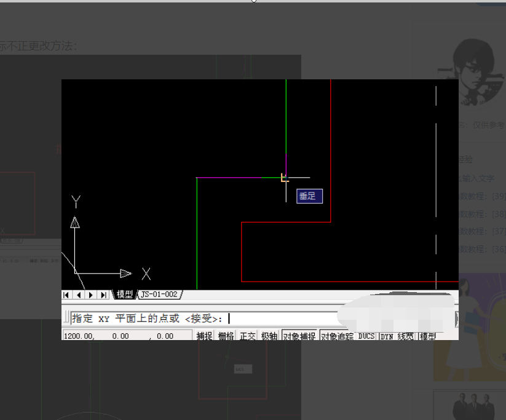Toggle 栅格 grid display
The image size is (506, 420).
point(226,336)
